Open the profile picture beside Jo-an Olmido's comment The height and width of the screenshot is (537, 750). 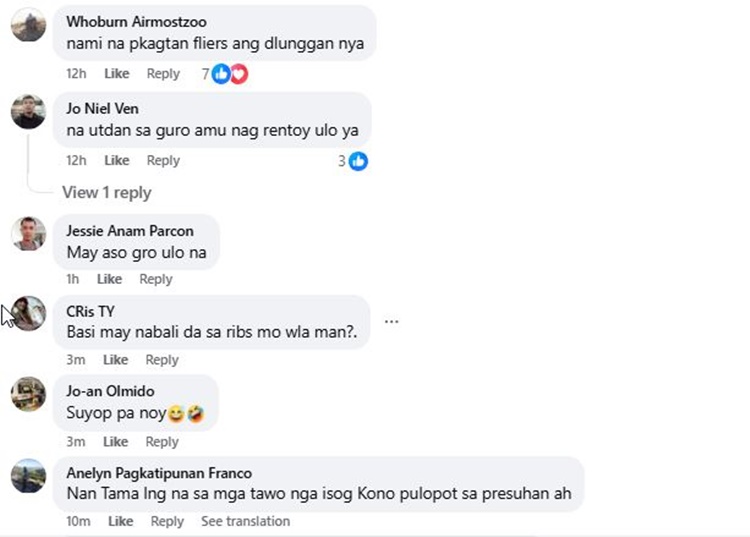(28, 394)
